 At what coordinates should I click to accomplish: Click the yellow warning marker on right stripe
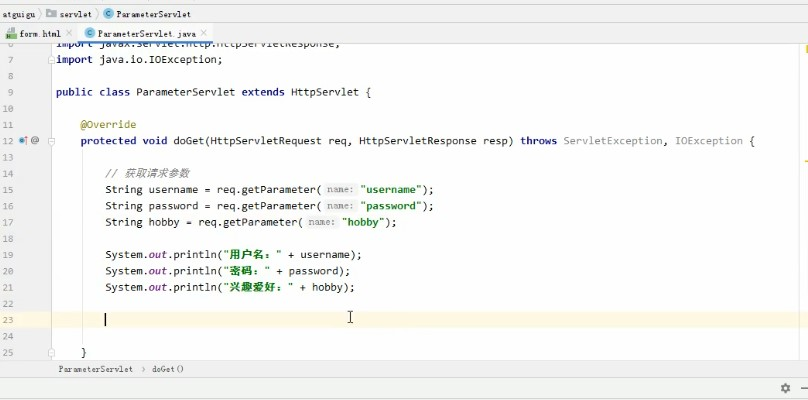[805, 161]
